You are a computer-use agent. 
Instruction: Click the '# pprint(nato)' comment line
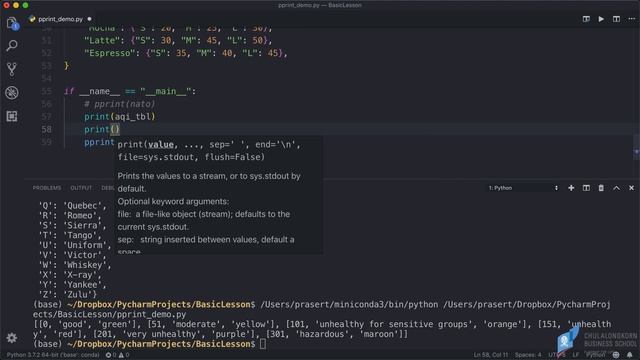click(120, 104)
